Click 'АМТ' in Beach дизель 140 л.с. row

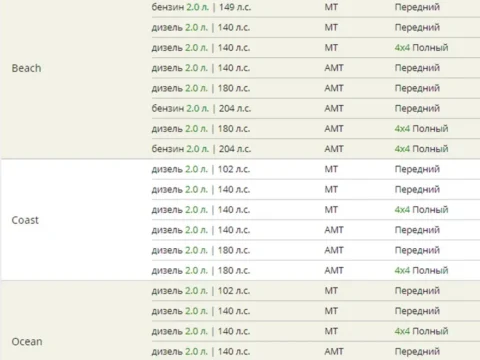[x=334, y=68]
